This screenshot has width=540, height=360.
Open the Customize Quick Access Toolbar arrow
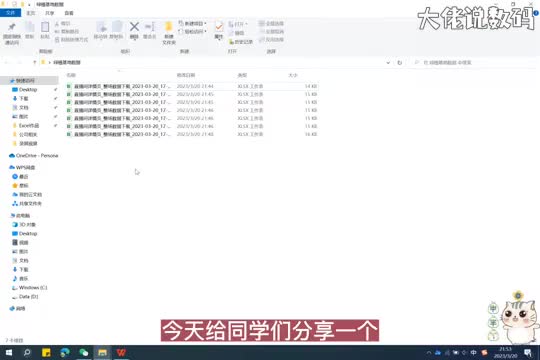[29, 4]
